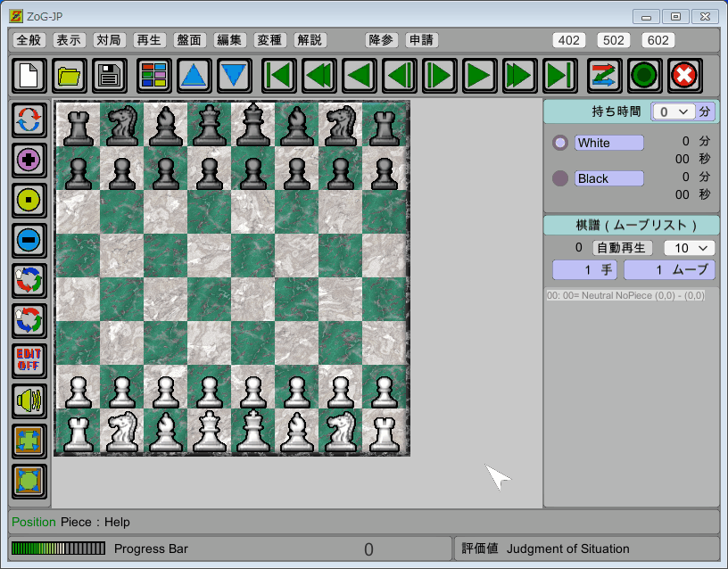Open the 対局 menu
The height and width of the screenshot is (569, 728).
click(109, 40)
